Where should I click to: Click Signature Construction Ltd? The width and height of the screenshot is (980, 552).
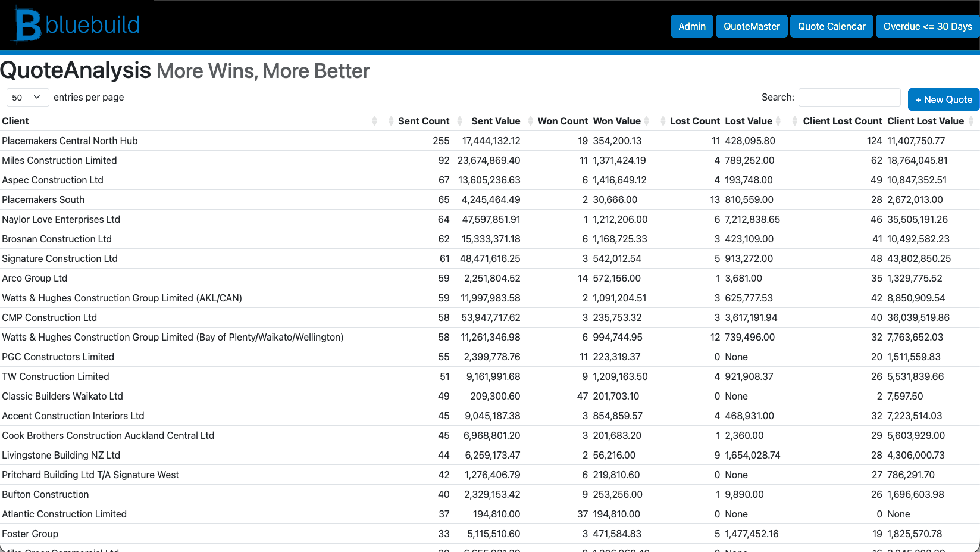click(x=60, y=258)
